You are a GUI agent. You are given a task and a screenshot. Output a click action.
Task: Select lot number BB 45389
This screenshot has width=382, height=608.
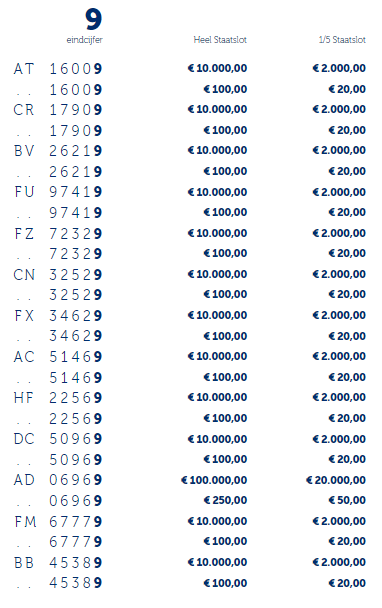coord(58,563)
